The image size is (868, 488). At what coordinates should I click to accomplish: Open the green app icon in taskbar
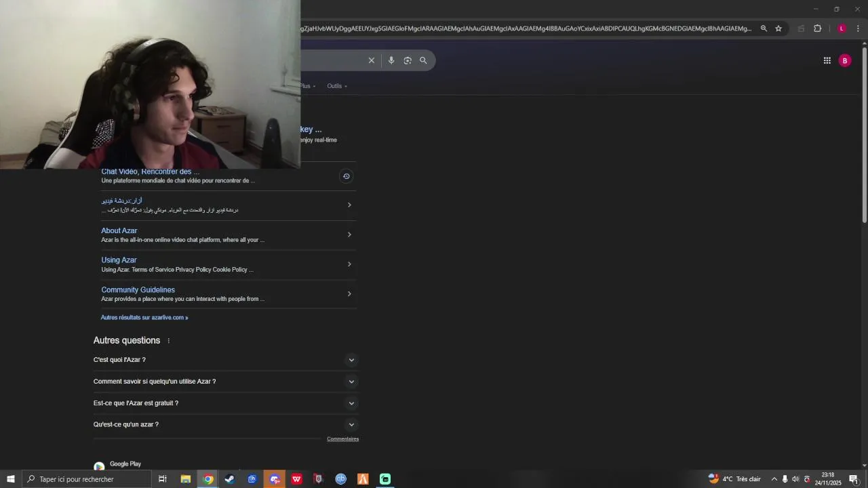[x=385, y=479]
